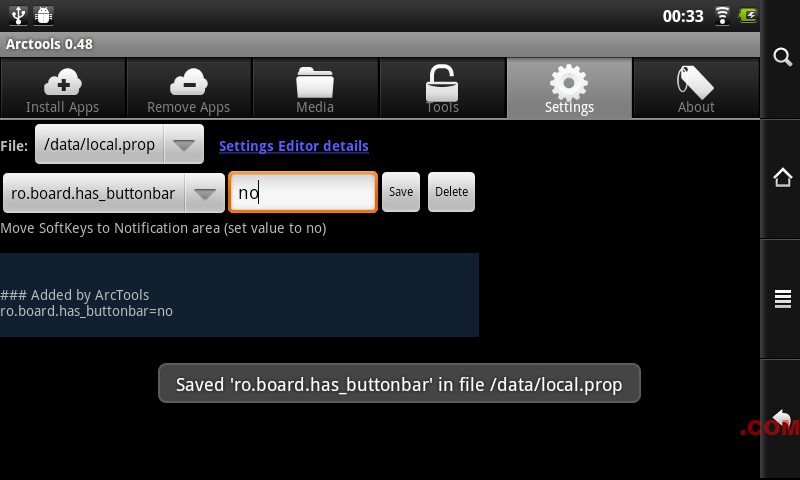Open the About tag tab

click(696, 88)
